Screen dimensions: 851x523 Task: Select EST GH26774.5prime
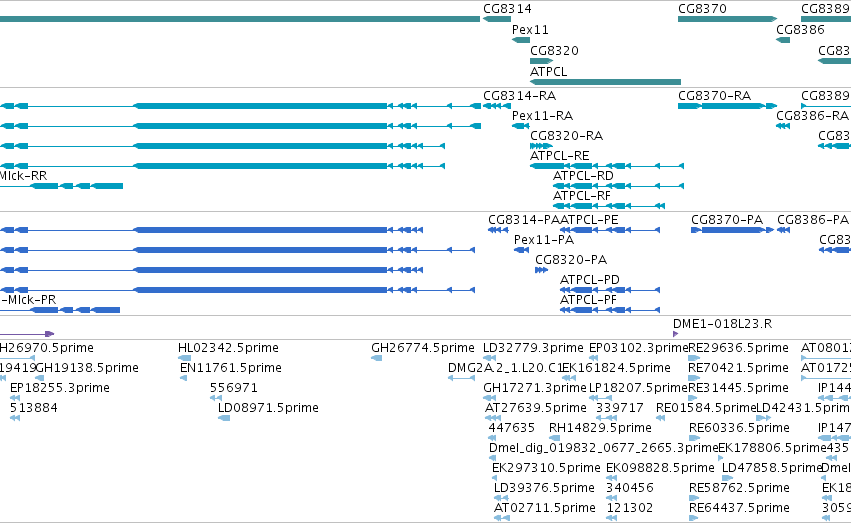tap(422, 348)
